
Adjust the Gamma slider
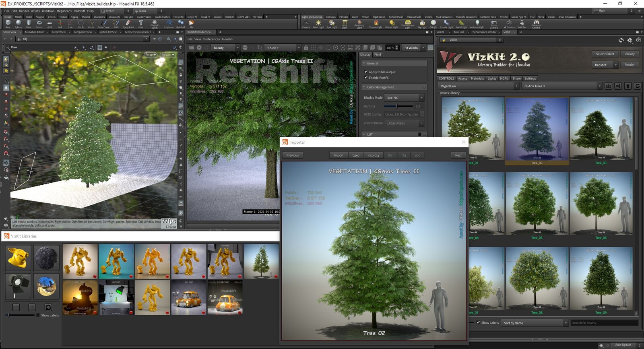(x=398, y=106)
